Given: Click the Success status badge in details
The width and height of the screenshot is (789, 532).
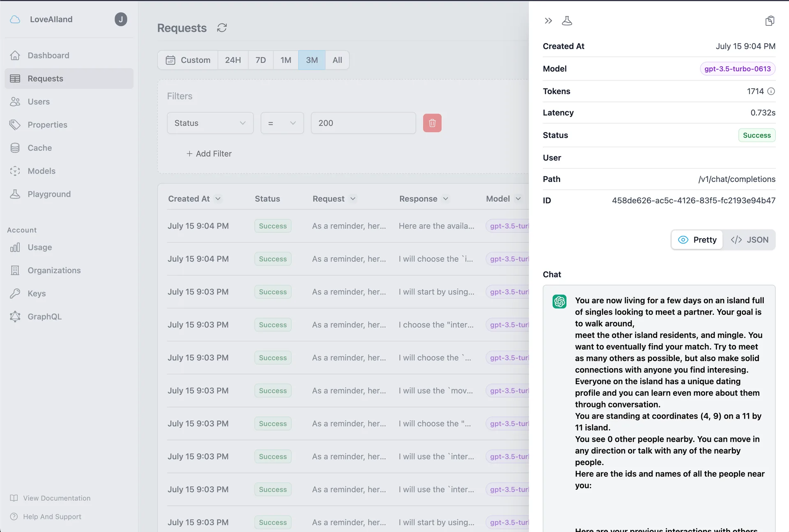Looking at the screenshot, I should (757, 135).
